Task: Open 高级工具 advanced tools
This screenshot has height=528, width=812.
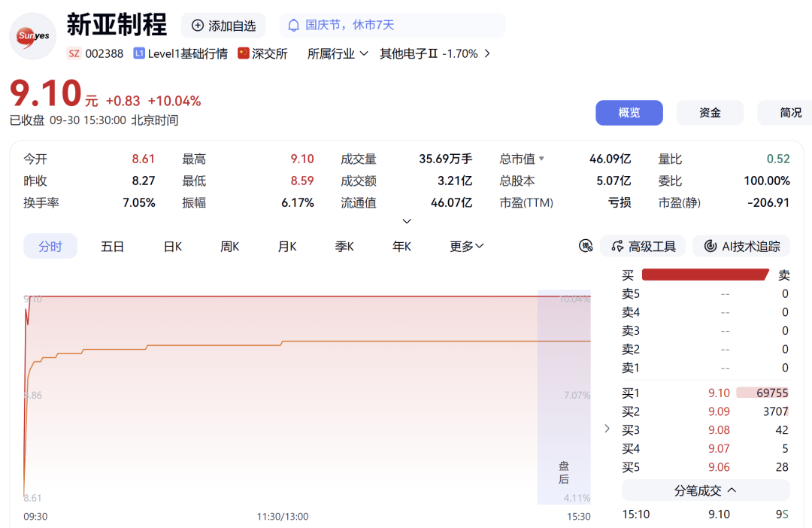Action: click(x=643, y=246)
